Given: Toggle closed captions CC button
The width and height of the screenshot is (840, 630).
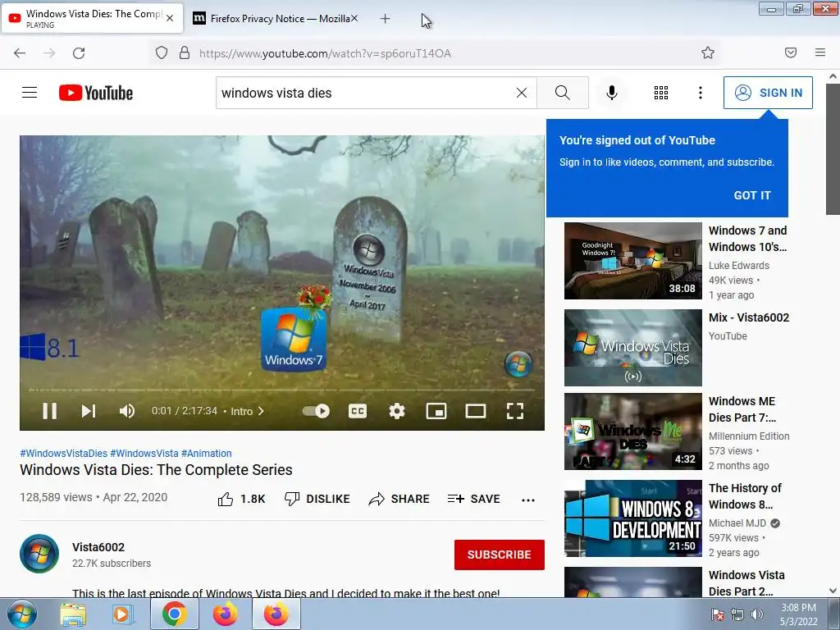Looking at the screenshot, I should pyautogui.click(x=358, y=411).
